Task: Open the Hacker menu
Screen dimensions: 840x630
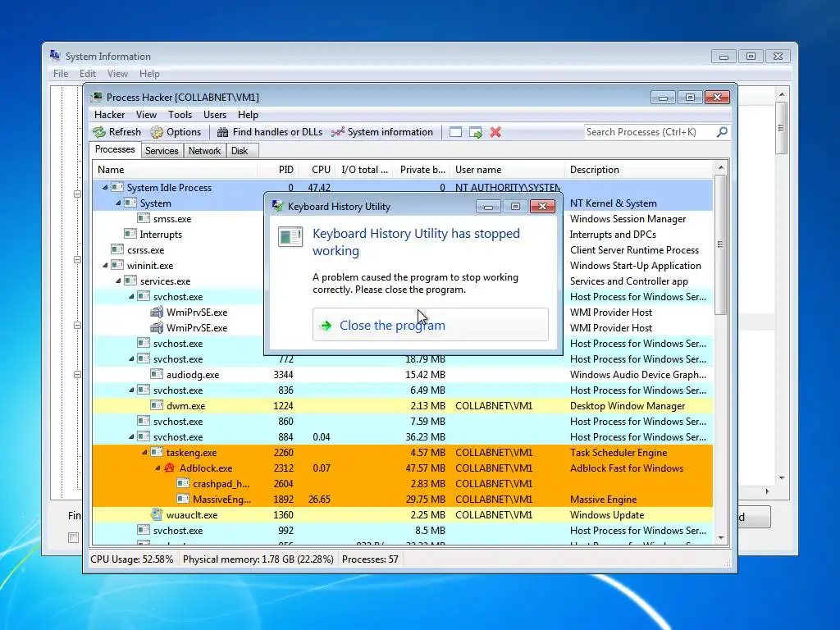Action: tap(109, 115)
